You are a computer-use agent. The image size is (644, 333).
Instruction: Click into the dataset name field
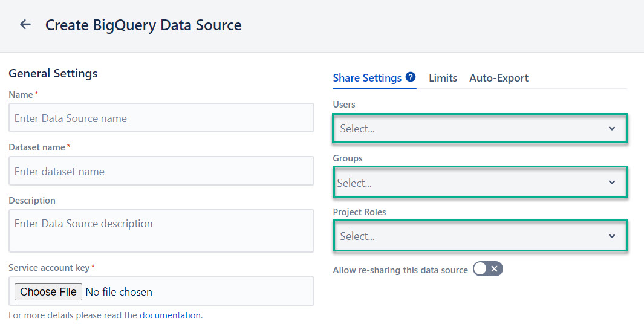pos(161,171)
